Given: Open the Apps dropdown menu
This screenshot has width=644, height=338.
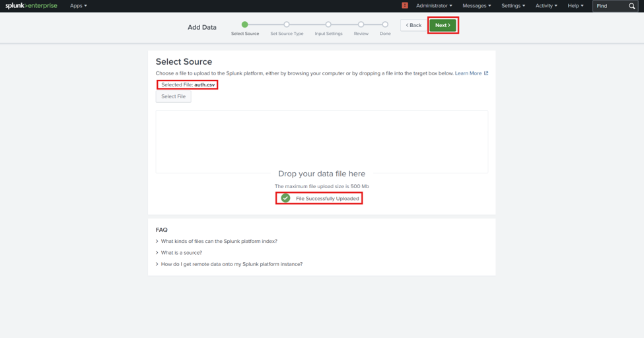Looking at the screenshot, I should (x=78, y=6).
